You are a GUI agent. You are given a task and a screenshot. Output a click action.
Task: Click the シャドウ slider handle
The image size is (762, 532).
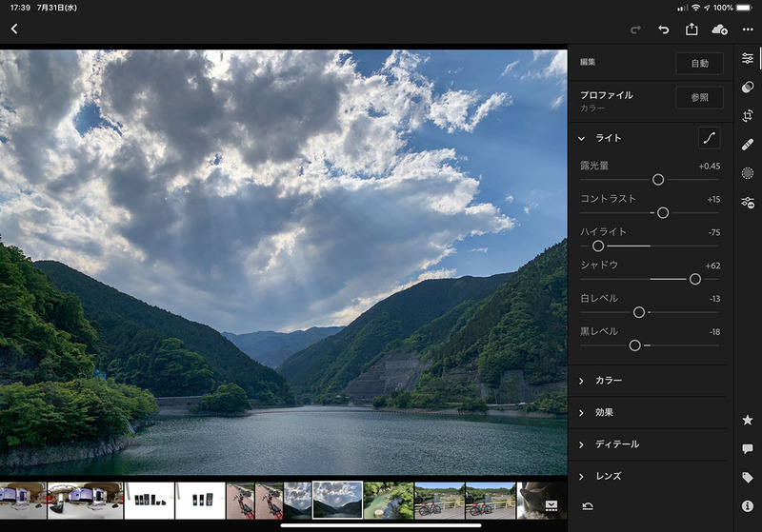[x=695, y=279]
